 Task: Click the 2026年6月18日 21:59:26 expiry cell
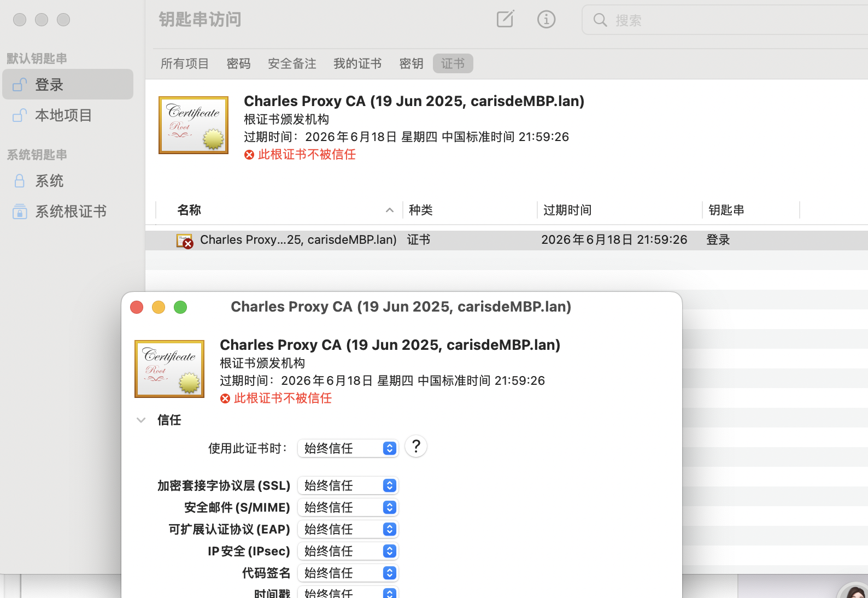(614, 240)
